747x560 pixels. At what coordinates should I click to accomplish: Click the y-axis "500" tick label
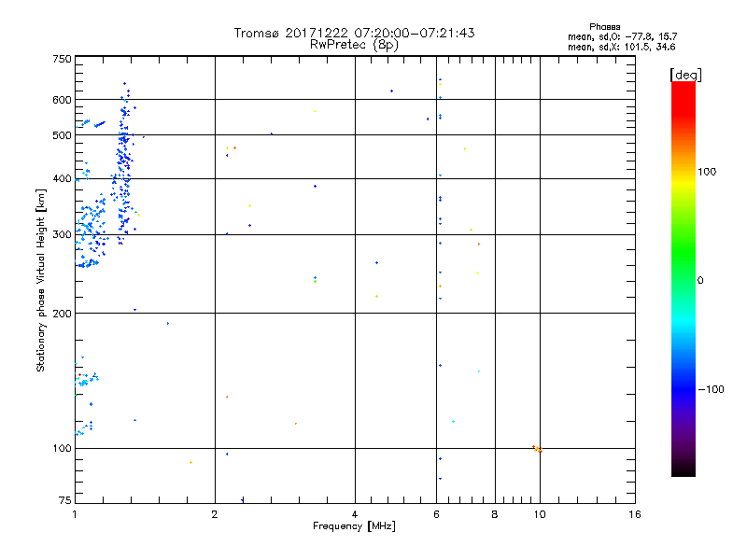coord(63,135)
